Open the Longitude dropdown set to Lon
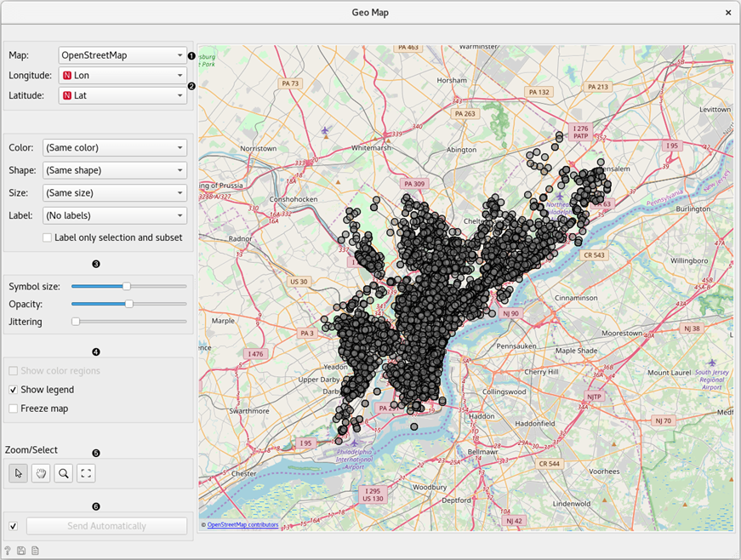 [123, 76]
